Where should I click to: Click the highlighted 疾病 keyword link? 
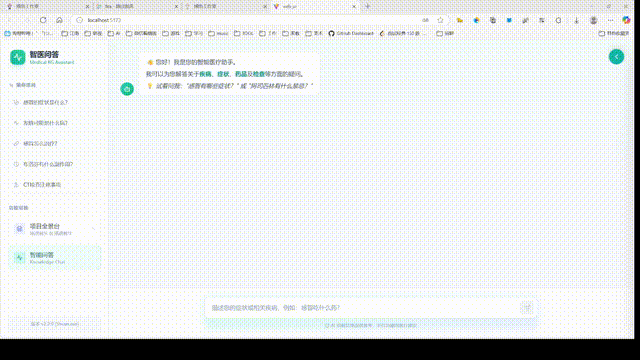(x=205, y=74)
